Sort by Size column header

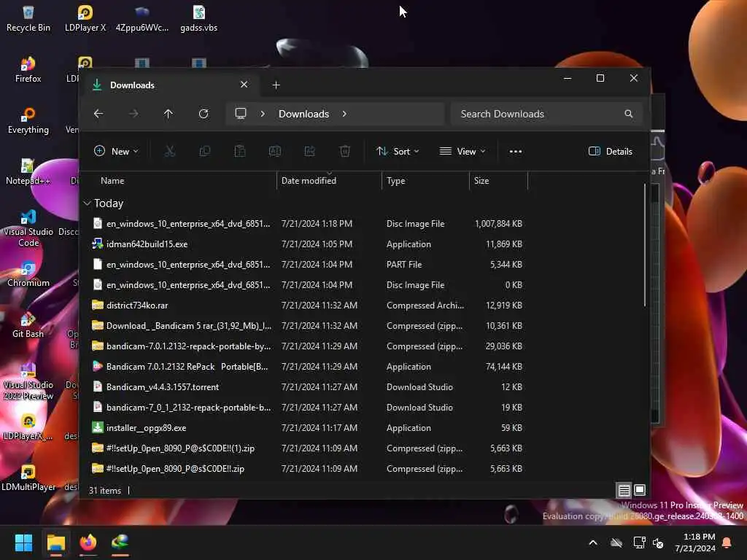[x=481, y=181]
